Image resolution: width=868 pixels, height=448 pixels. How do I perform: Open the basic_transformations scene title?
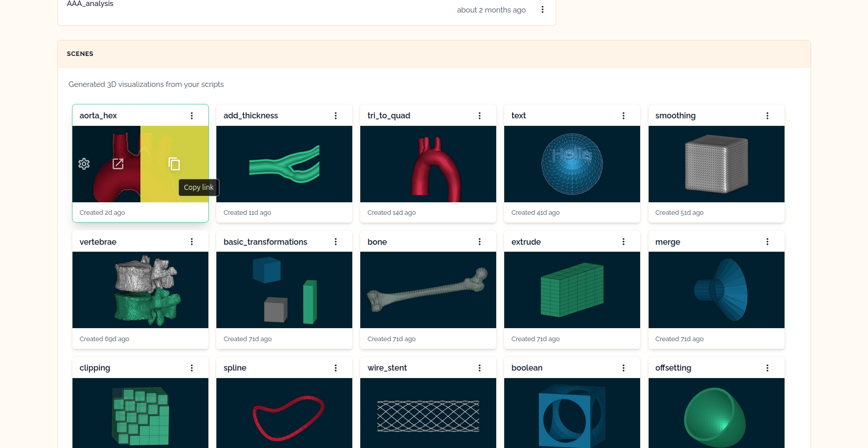tap(265, 242)
